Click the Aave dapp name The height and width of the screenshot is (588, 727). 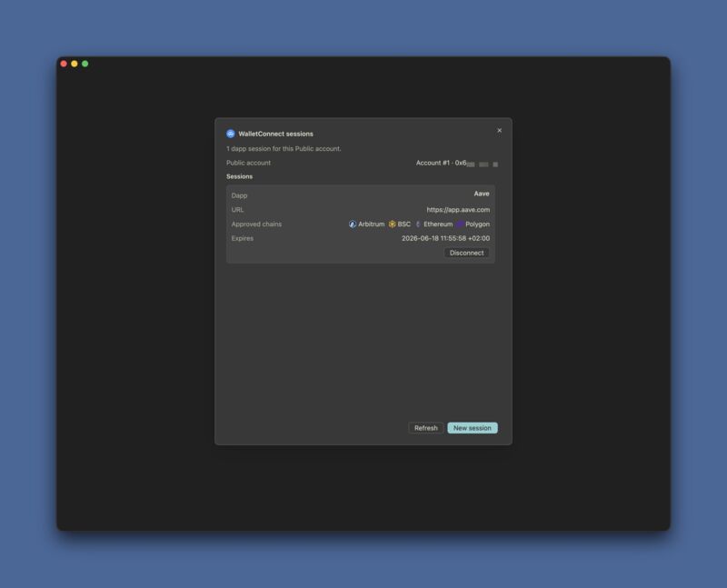482,194
